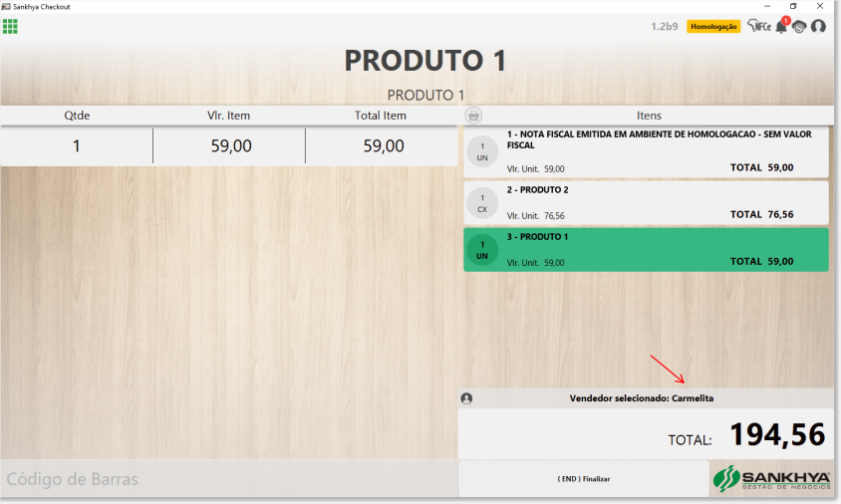Screen dimensions: 841x504
Task: Select item 1 - NOTA FISCAL EMITIDA row
Action: [x=646, y=151]
